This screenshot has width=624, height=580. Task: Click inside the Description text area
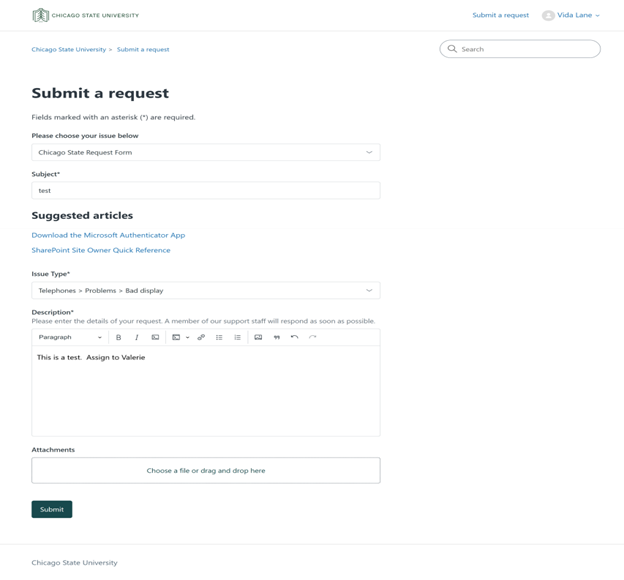[206, 391]
